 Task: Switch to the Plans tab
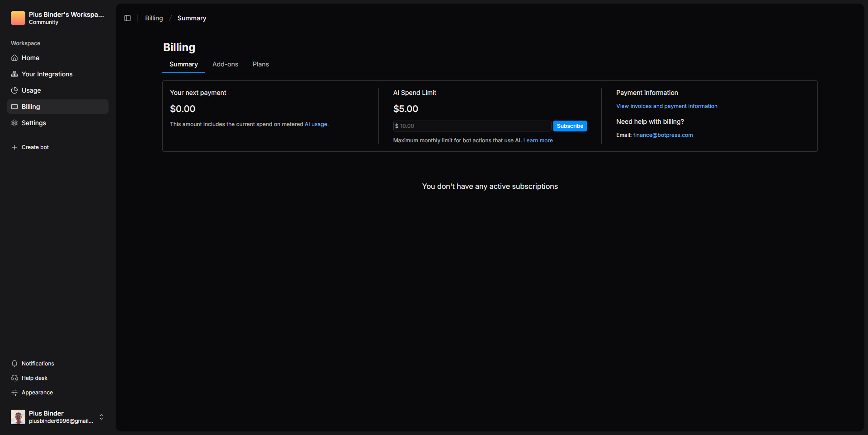[x=260, y=64]
